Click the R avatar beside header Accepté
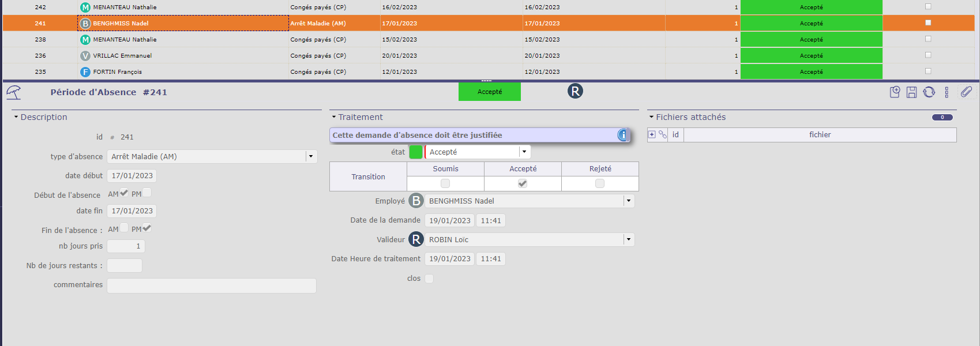Screen dimensions: 980x346 coord(575,91)
